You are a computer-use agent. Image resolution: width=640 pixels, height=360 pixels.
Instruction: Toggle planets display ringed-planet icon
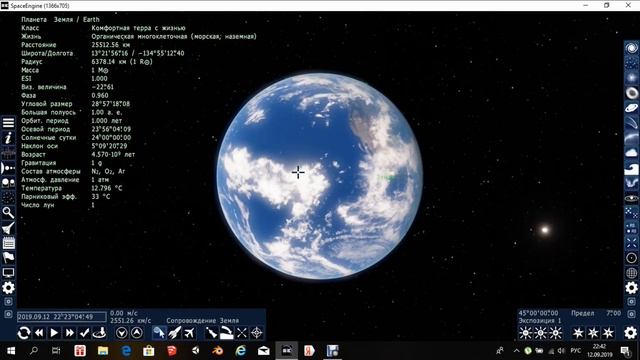click(x=631, y=108)
